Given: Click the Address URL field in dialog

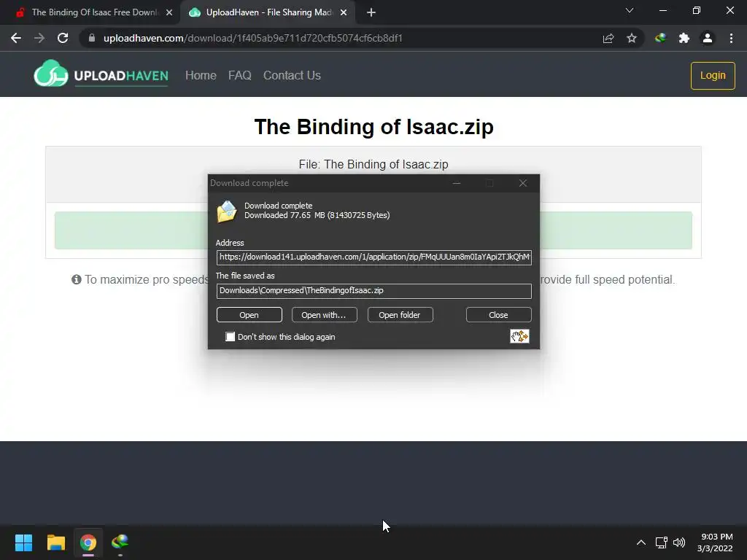Looking at the screenshot, I should (374, 257).
